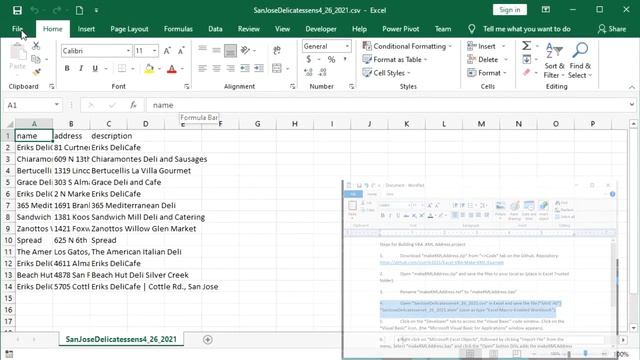Image resolution: width=640 pixels, height=360 pixels.
Task: Click the Percent Style icon
Action: coord(331,59)
